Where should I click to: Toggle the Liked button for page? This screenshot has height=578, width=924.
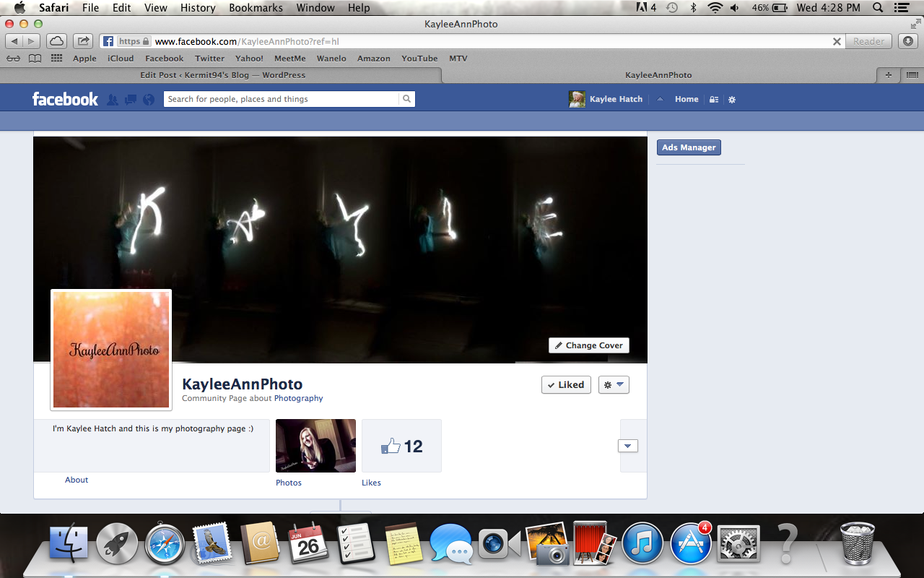pos(566,385)
